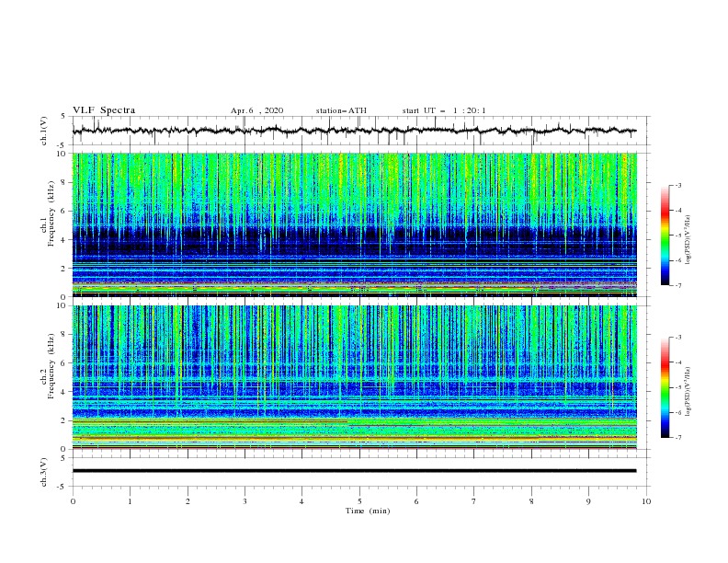Click the "ch.1 Frequency (kHz)" axis label
728x563 pixels.
click(x=48, y=214)
